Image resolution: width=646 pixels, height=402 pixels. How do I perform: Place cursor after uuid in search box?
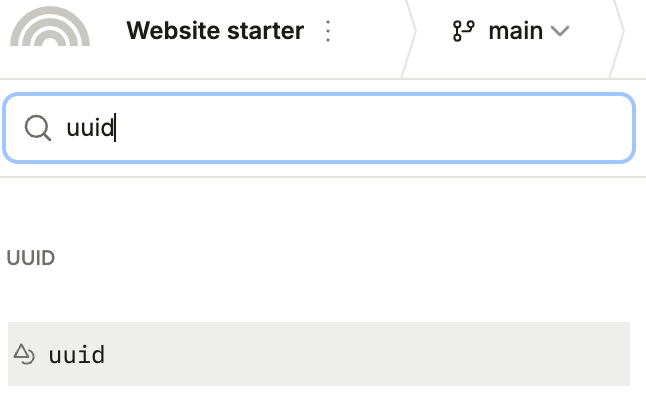click(115, 128)
